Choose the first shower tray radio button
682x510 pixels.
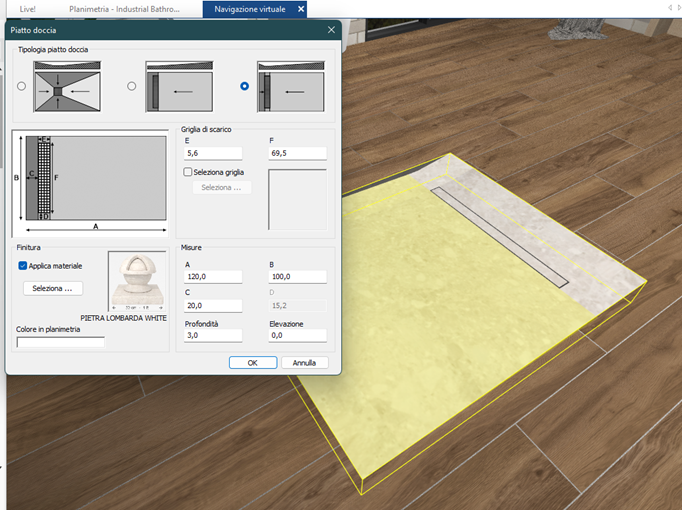pyautogui.click(x=21, y=86)
